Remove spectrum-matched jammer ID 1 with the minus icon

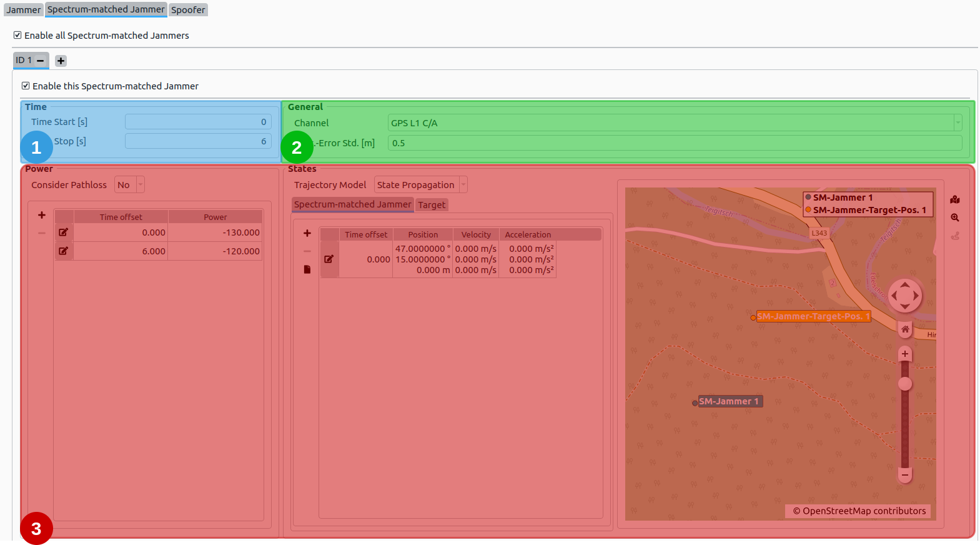(40, 61)
